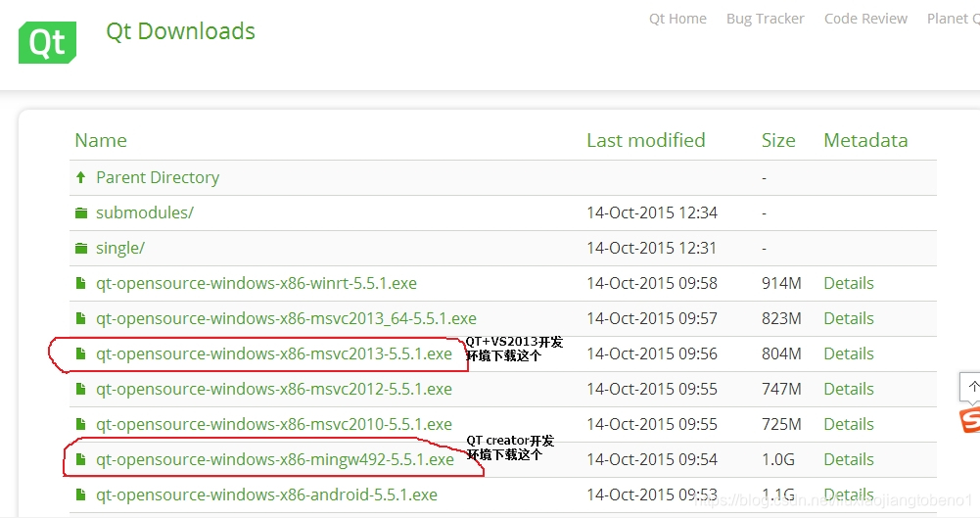The image size is (980, 518).
Task: Click the 14-Oct-2015 12:31 date
Action: (652, 248)
